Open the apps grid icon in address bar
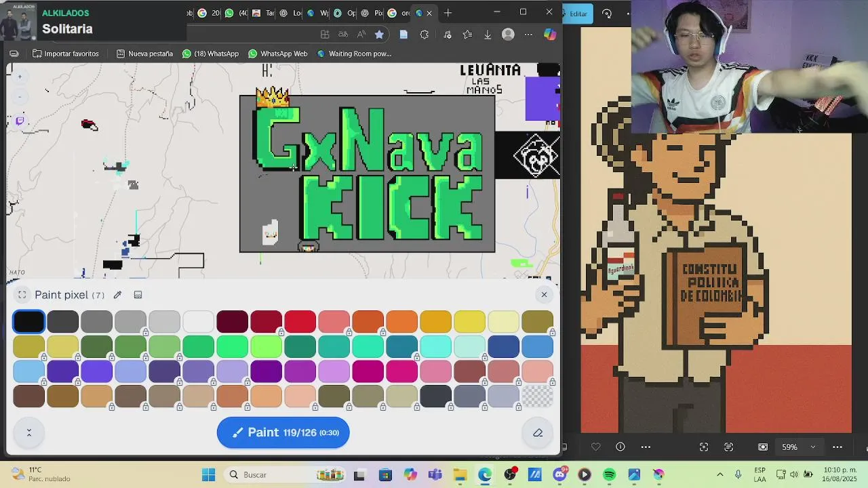This screenshot has width=868, height=488. [x=325, y=35]
